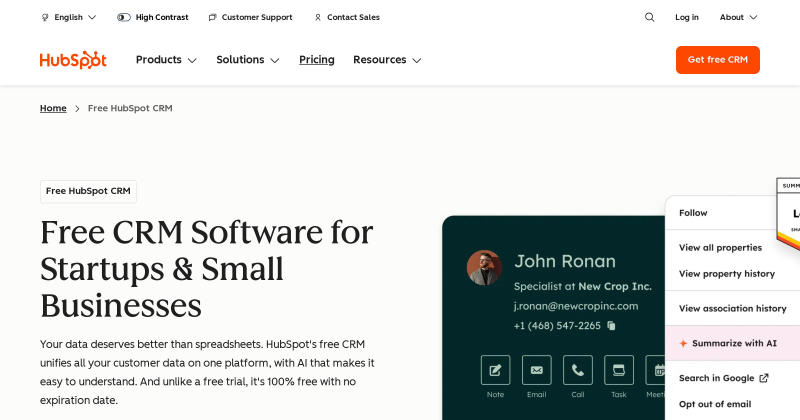
Task: Expand the English language dropdown
Action: 68,17
